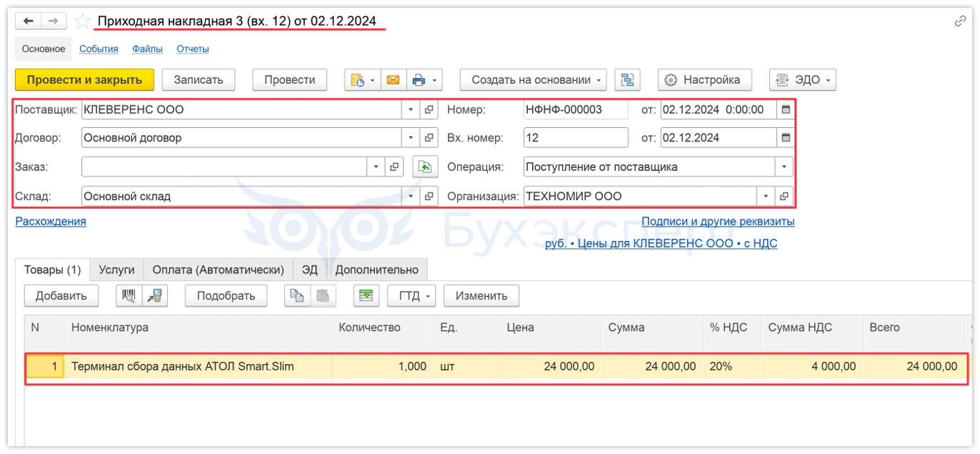Select Количество cell 1,000

[x=382, y=367]
